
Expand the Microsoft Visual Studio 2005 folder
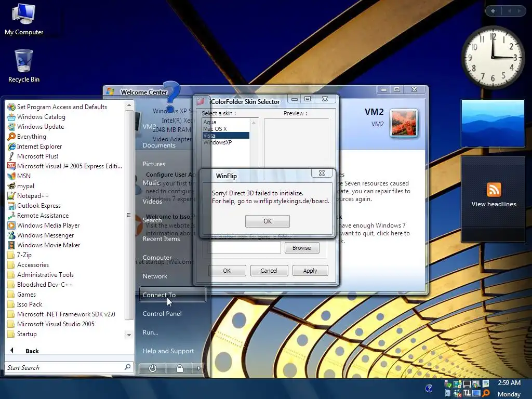pos(51,324)
